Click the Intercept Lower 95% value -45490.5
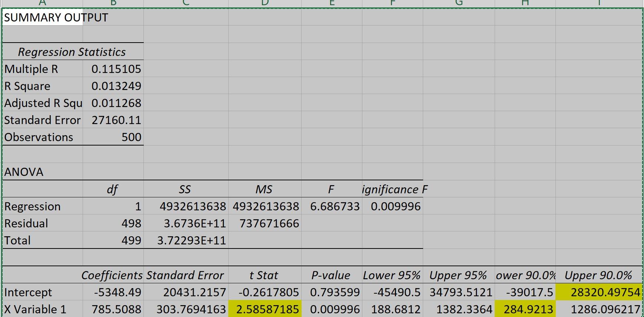The image size is (644, 317). pos(393,292)
